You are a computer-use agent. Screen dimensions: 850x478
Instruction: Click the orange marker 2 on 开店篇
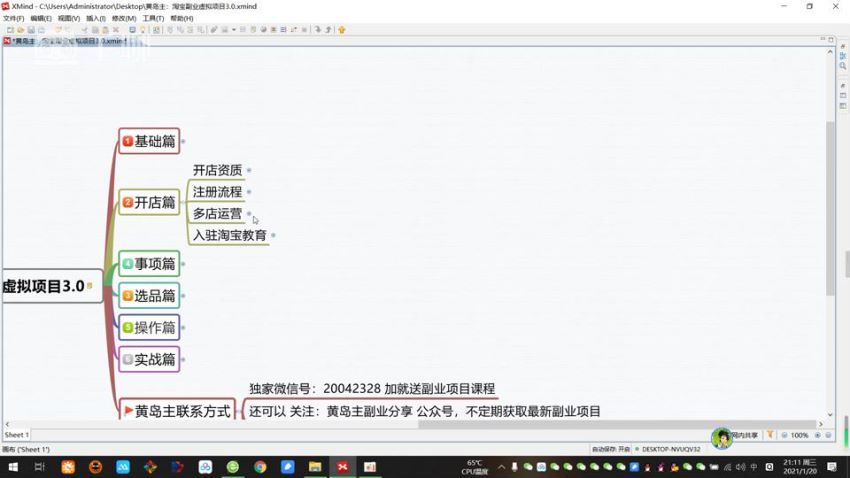pyautogui.click(x=127, y=202)
